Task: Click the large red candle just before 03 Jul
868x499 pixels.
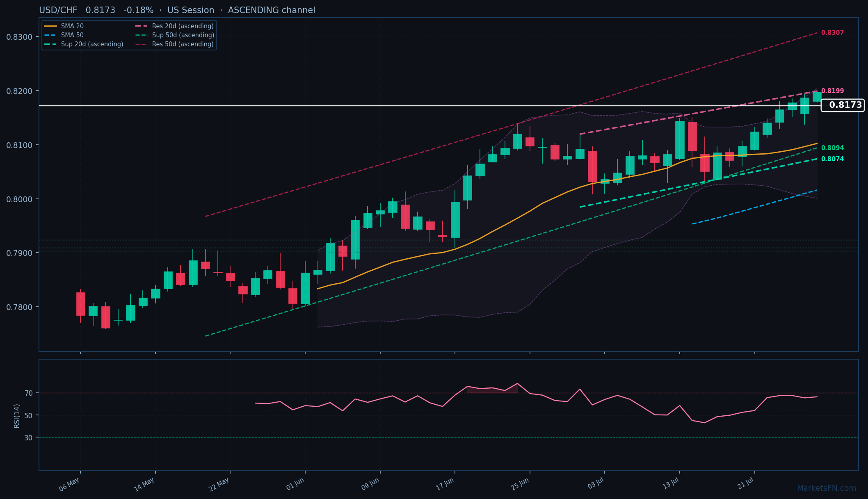Action: (592, 166)
